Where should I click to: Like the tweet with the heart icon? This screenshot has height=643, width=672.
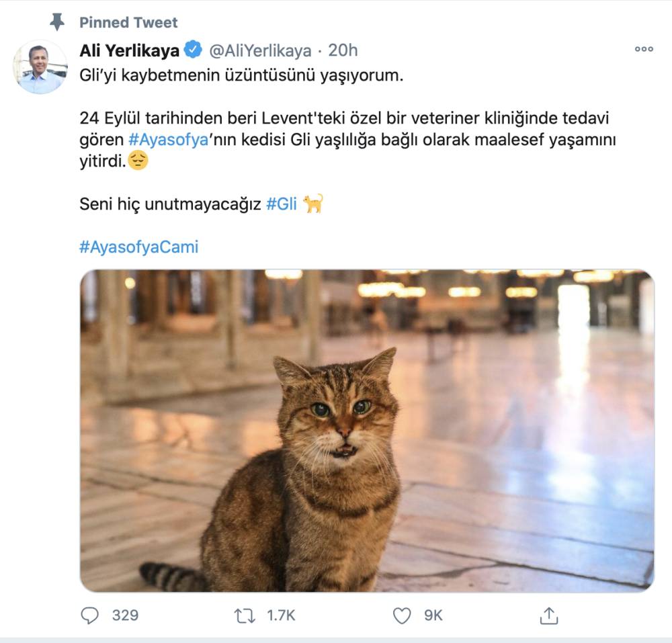click(x=402, y=615)
